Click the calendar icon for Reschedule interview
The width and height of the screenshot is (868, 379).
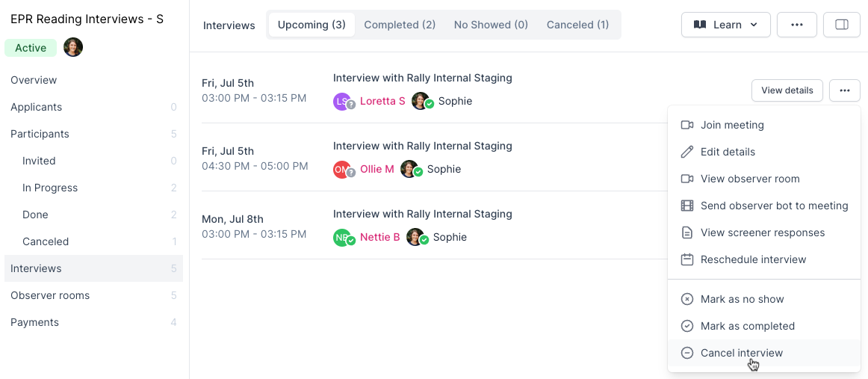tap(687, 259)
